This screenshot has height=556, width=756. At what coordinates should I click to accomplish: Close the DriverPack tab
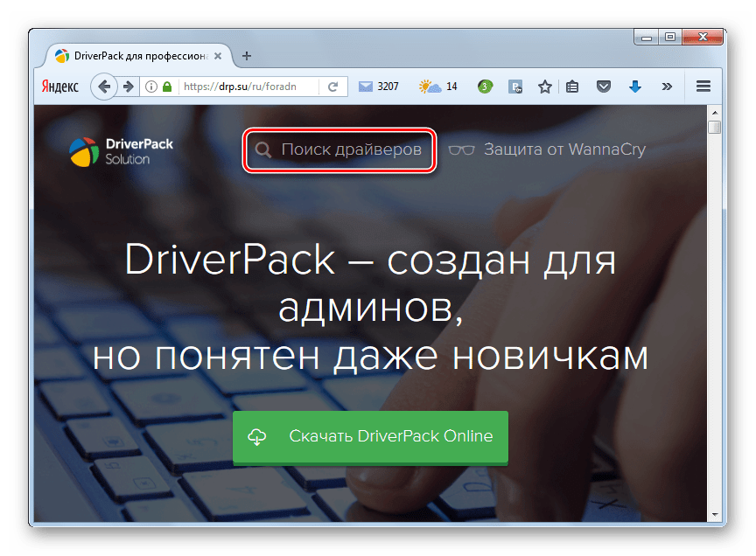[x=218, y=56]
